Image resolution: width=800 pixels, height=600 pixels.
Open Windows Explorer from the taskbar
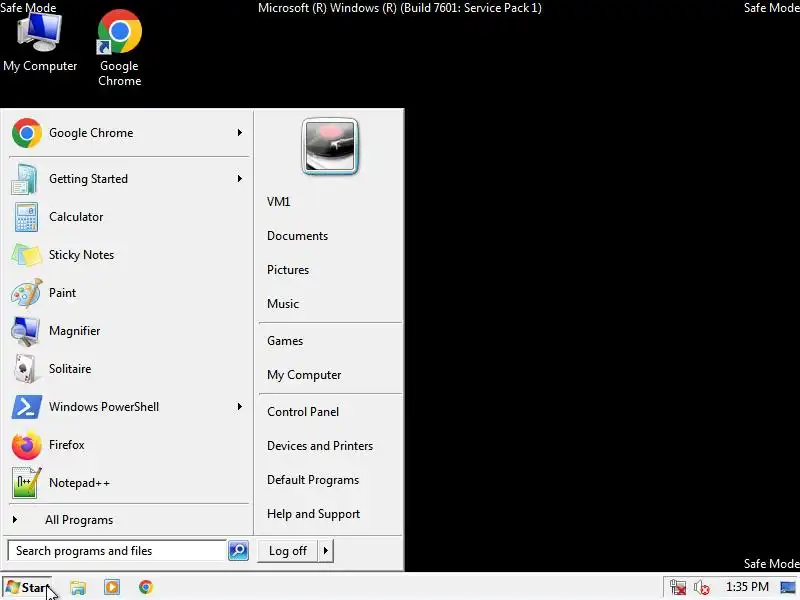pos(78,587)
